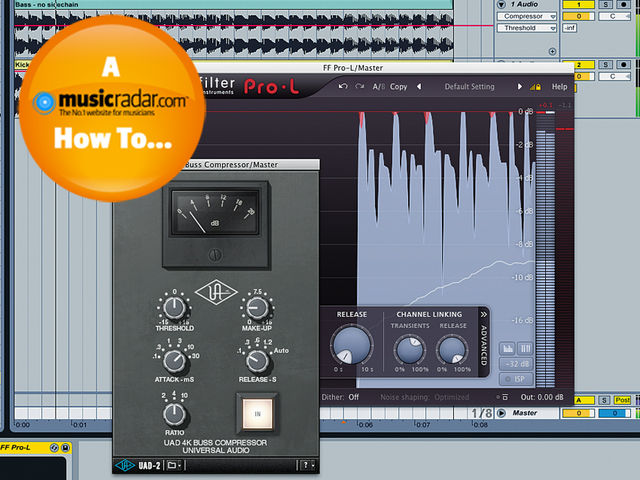Click the +0.1 peak reading in Pro-L

point(545,105)
